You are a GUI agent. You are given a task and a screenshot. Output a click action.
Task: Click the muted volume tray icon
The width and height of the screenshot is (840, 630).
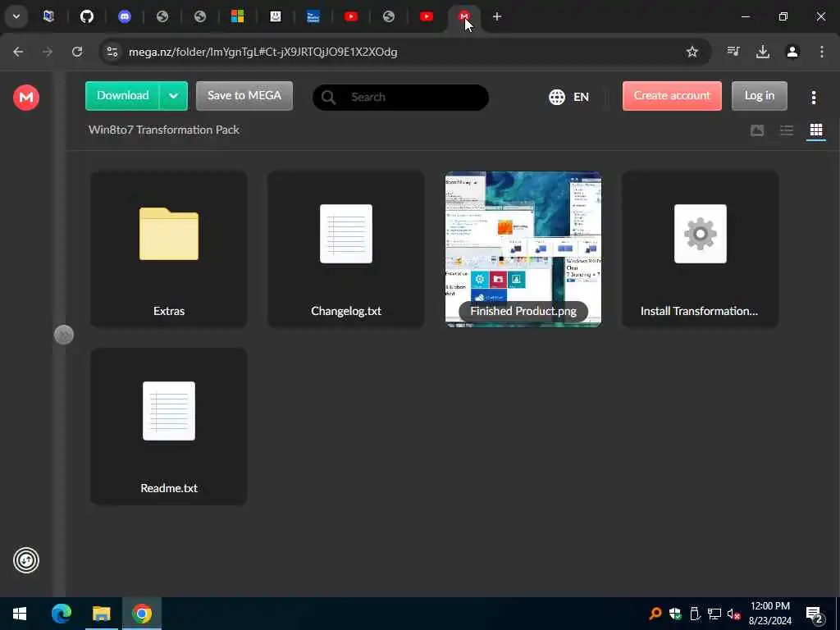pyautogui.click(x=733, y=614)
